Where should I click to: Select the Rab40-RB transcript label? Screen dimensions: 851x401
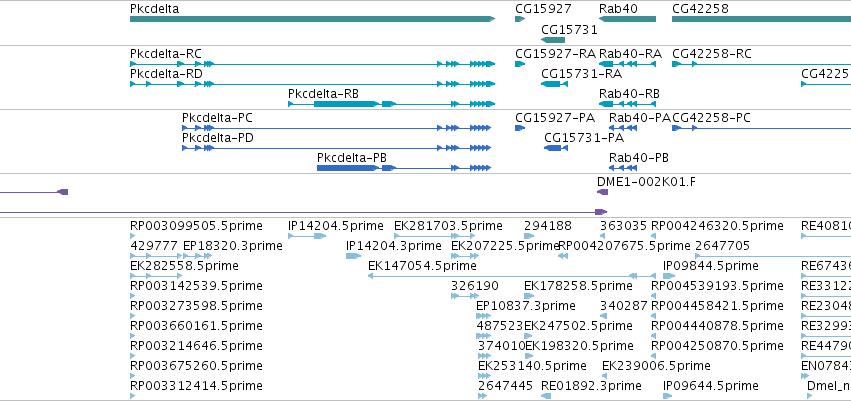630,93
